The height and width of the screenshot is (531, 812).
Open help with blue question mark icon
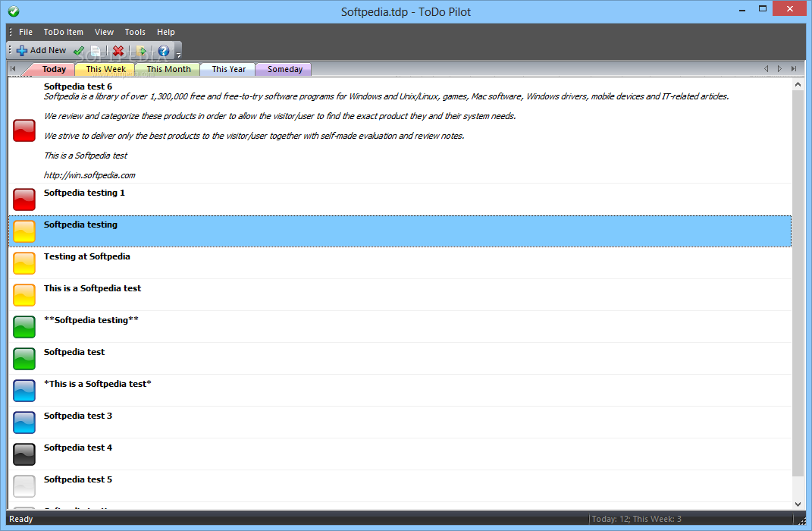(164, 50)
